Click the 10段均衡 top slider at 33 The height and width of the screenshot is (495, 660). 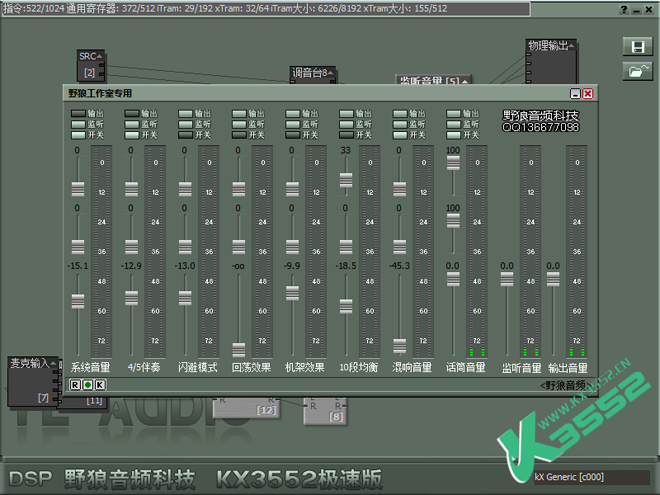click(346, 180)
